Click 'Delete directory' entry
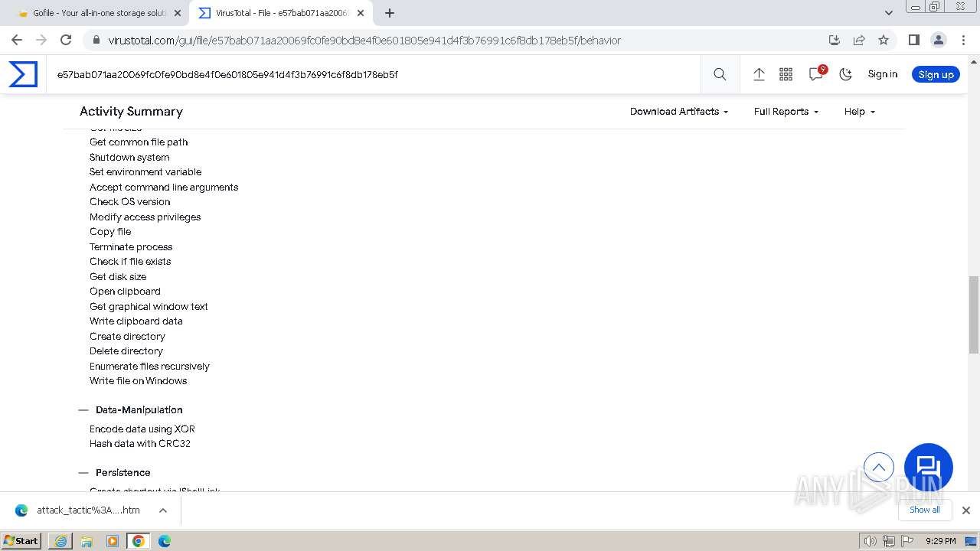This screenshot has height=551, width=980. point(126,351)
